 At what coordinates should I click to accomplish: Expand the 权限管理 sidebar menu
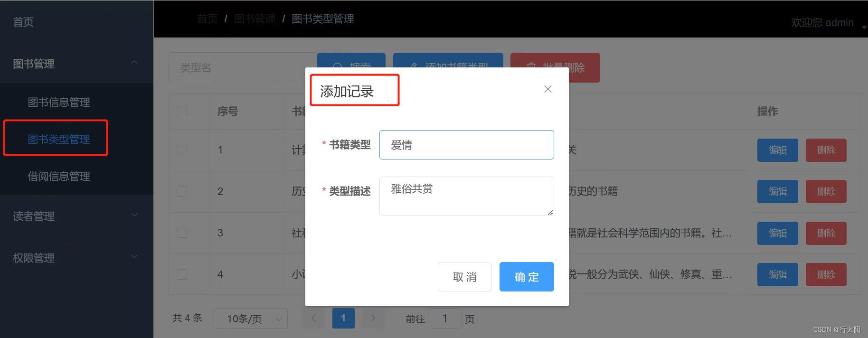click(x=134, y=257)
